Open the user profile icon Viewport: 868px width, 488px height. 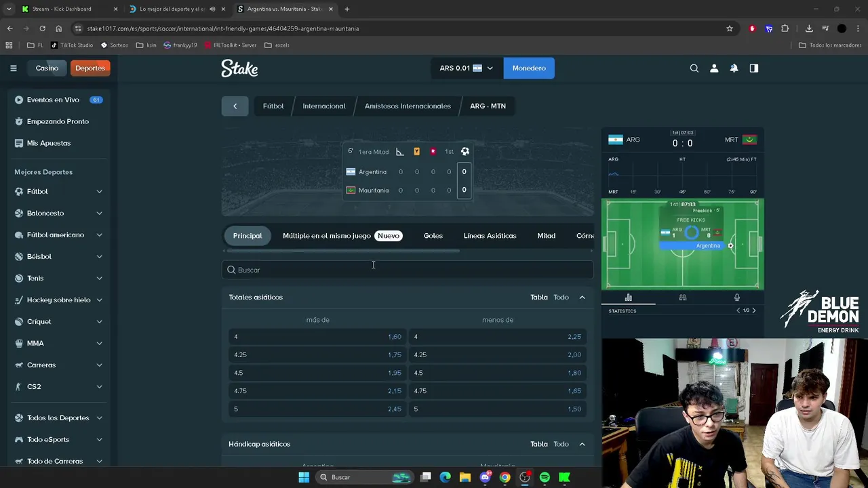point(713,68)
